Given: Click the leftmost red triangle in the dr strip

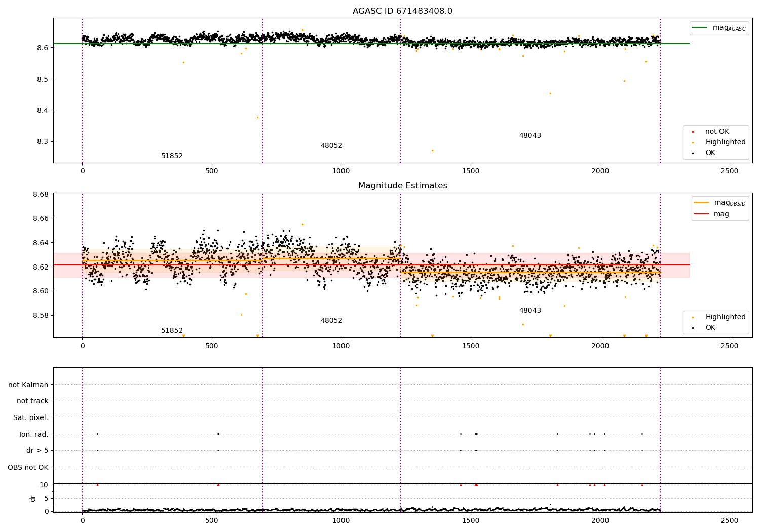Looking at the screenshot, I should click(x=97, y=485).
